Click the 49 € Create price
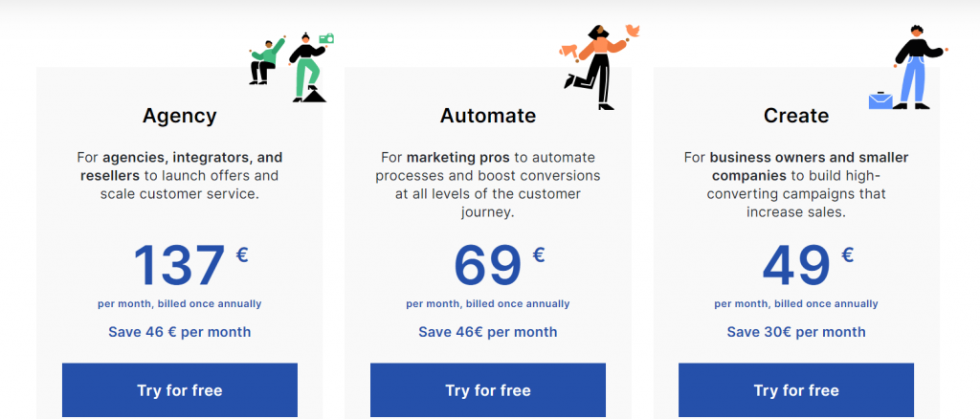The width and height of the screenshot is (980, 419). coord(808,266)
